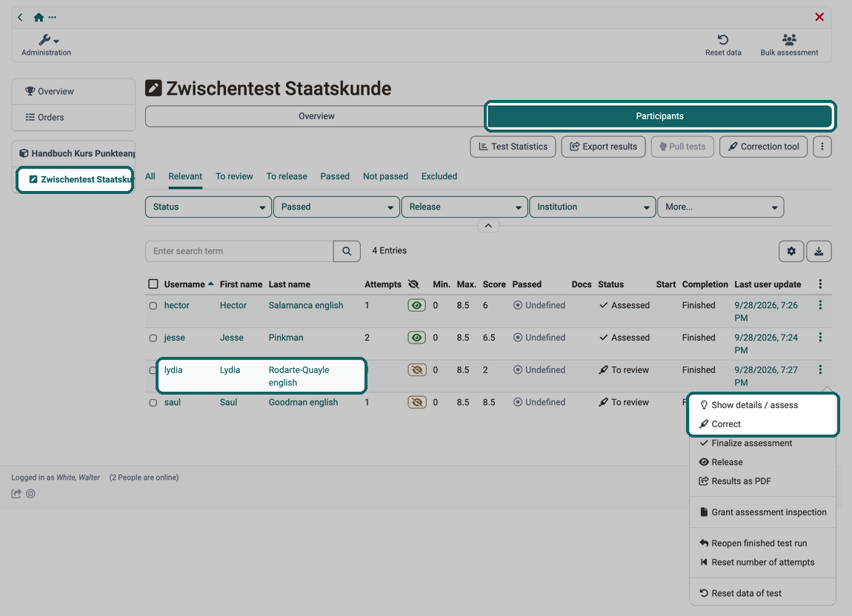Open the Passed filter dropdown
Viewport: 852px width, 616px height.
pyautogui.click(x=336, y=207)
